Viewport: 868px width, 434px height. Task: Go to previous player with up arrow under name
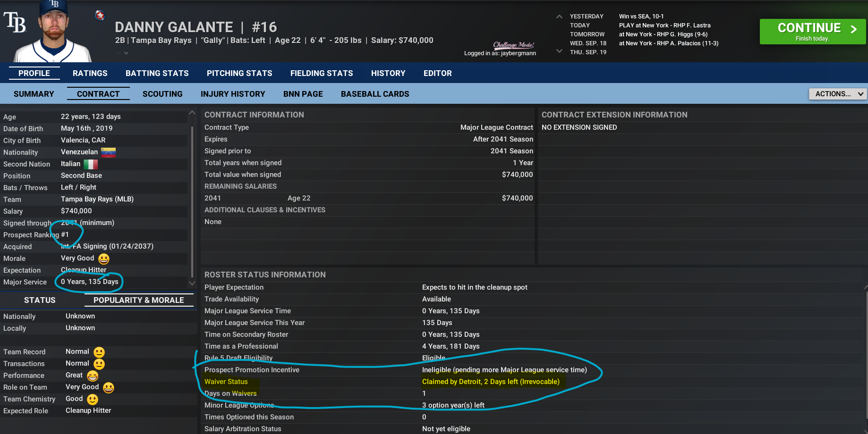tap(118, 53)
